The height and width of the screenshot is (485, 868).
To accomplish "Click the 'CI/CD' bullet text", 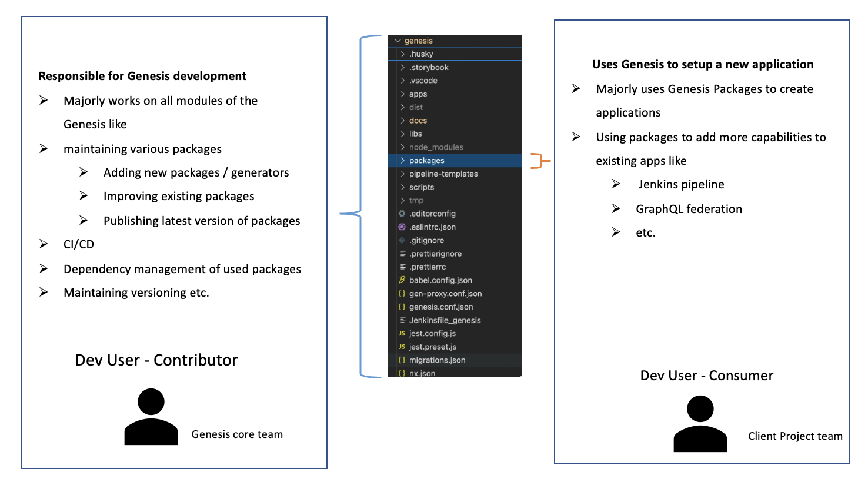I will click(x=79, y=244).
